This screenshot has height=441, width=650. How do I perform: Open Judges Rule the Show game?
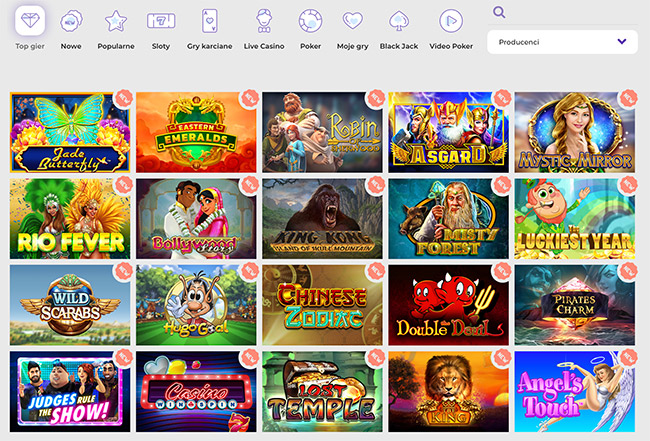tap(70, 392)
